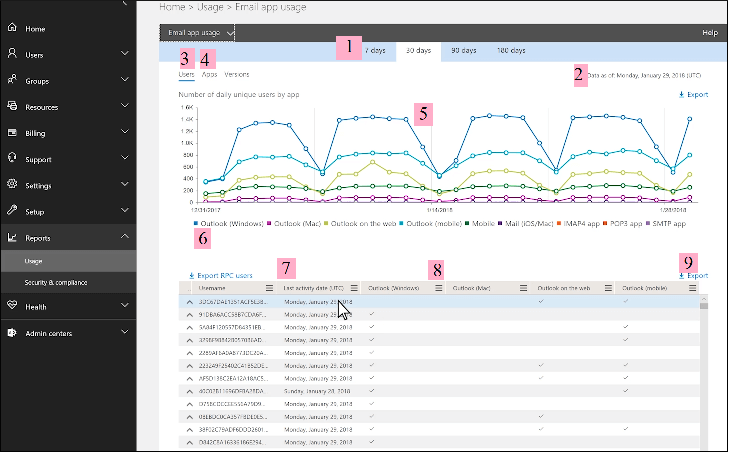The height and width of the screenshot is (454, 730).
Task: Select the username cell starting with 5A94F
Action: (232, 328)
